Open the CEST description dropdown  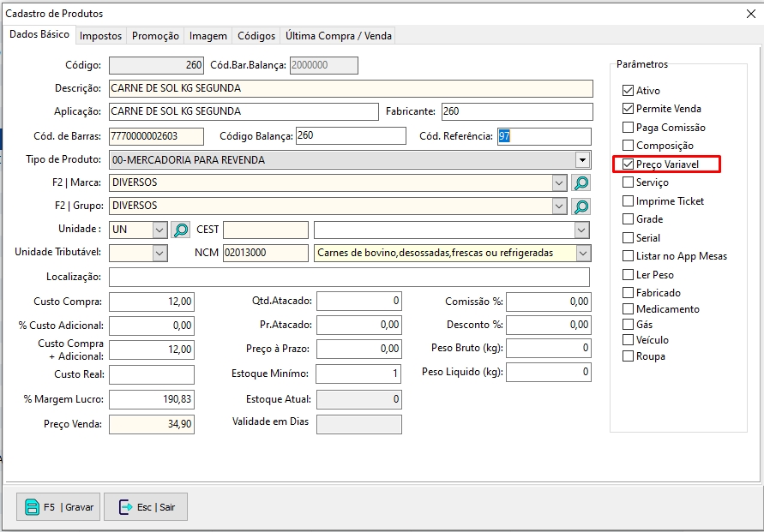tap(582, 230)
